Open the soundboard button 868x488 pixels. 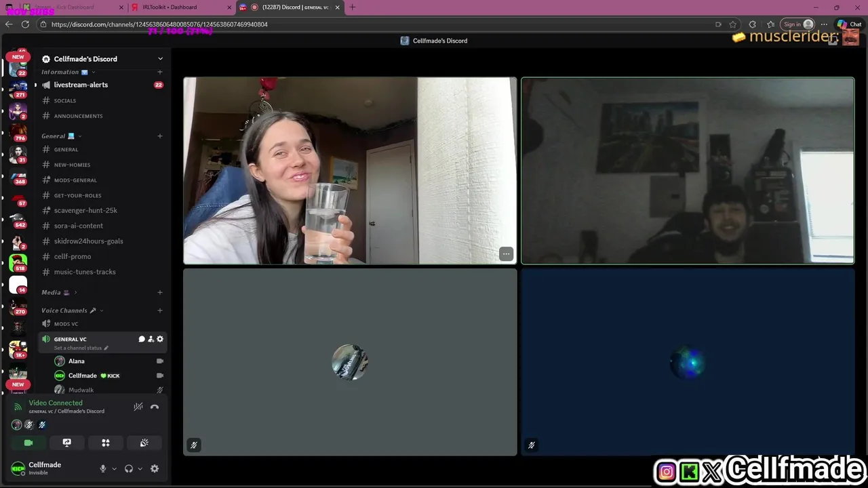coord(144,443)
